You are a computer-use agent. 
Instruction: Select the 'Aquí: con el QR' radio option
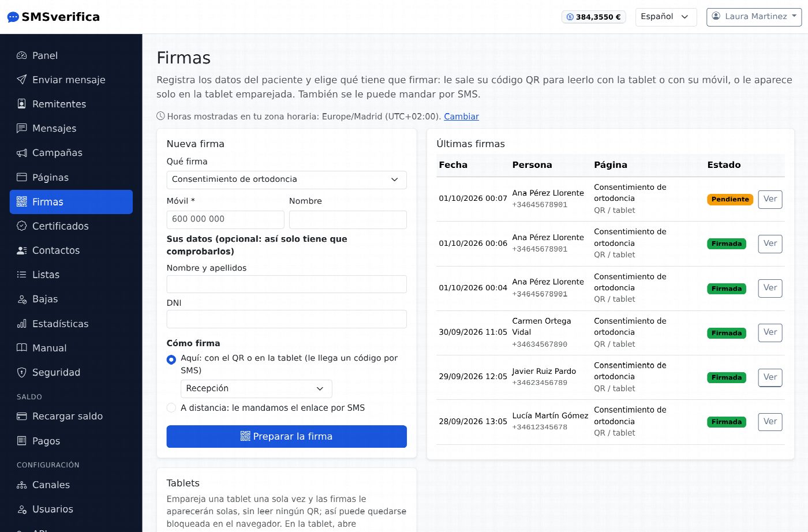(x=171, y=359)
